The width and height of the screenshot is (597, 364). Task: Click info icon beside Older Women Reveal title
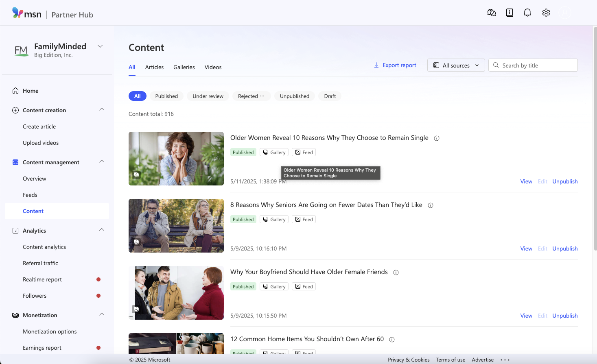click(x=437, y=138)
